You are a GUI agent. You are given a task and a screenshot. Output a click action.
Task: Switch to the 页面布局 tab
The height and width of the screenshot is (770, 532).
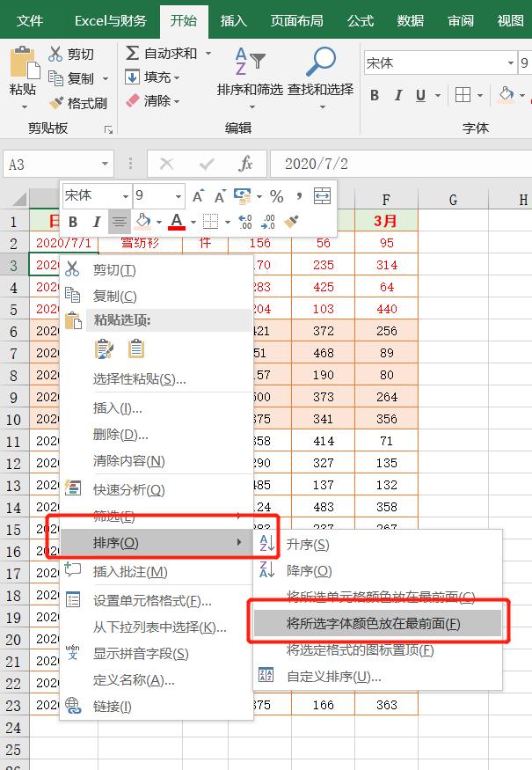[296, 20]
